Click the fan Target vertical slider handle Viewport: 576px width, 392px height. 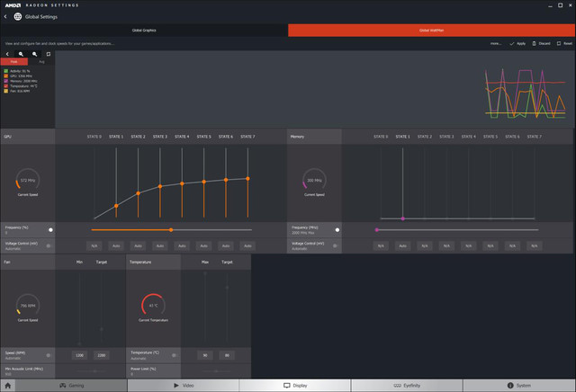102,329
